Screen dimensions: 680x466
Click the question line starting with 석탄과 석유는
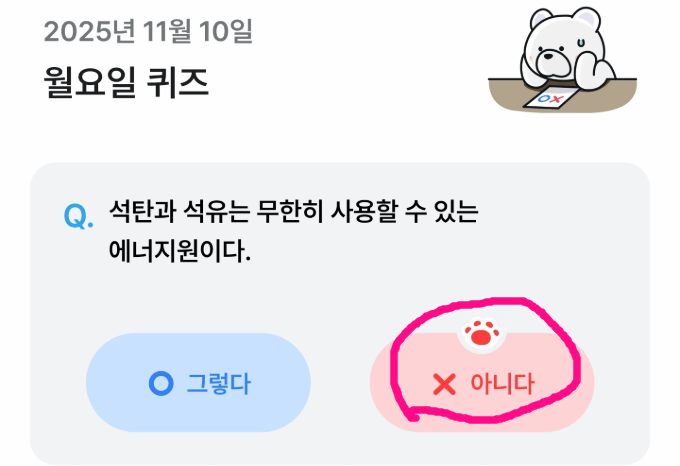click(x=294, y=212)
